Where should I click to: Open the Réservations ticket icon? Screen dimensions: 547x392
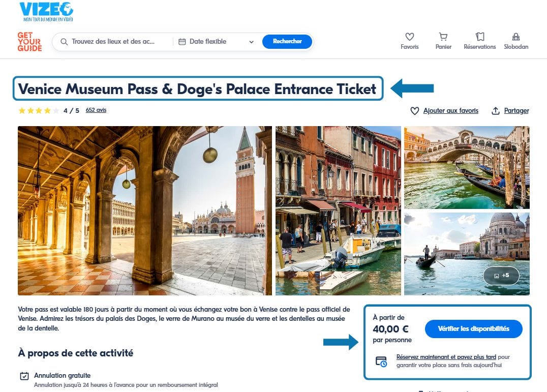[479, 37]
